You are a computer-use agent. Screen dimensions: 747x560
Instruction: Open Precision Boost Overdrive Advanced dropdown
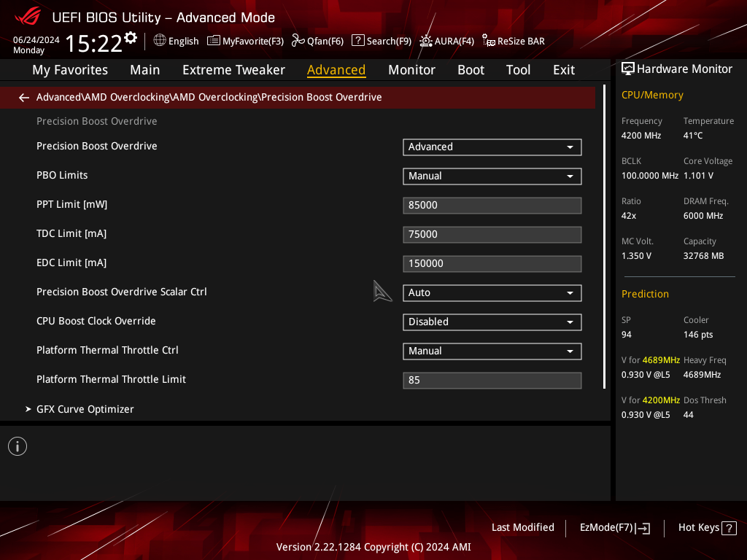tap(492, 147)
